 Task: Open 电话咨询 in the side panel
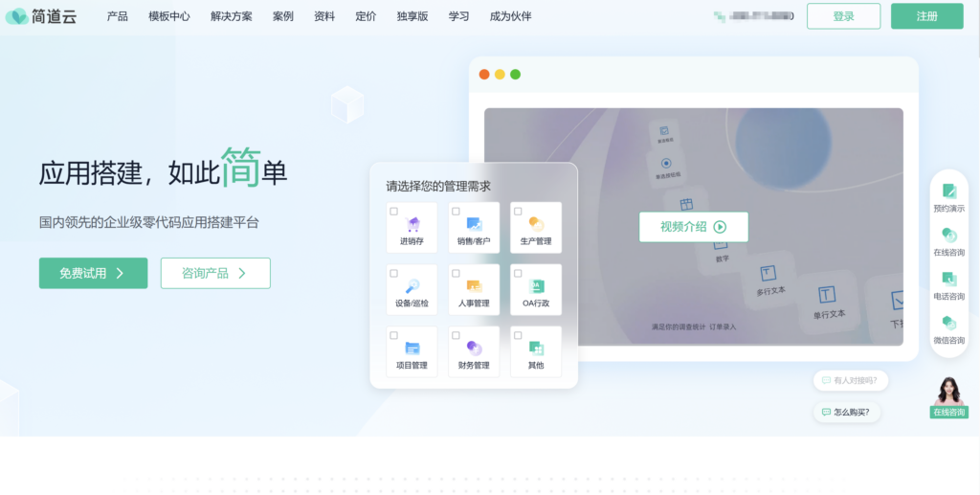coord(948,286)
